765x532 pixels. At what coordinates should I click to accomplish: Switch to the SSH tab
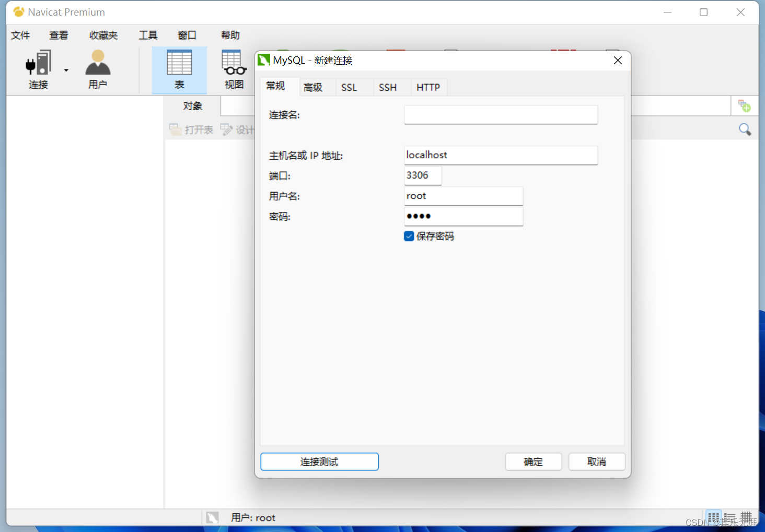pyautogui.click(x=388, y=88)
